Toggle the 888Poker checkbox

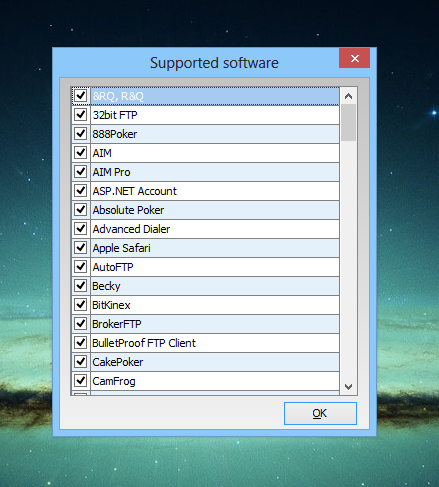80,134
